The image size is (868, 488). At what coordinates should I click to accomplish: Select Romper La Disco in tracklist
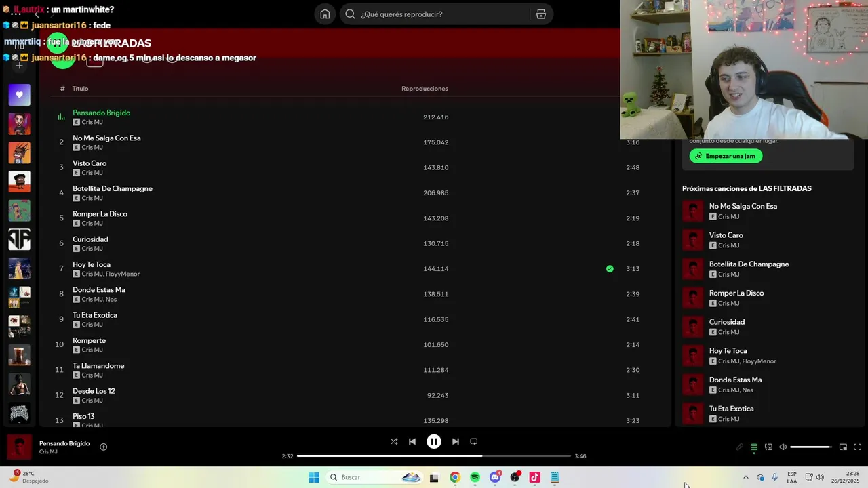pos(100,214)
